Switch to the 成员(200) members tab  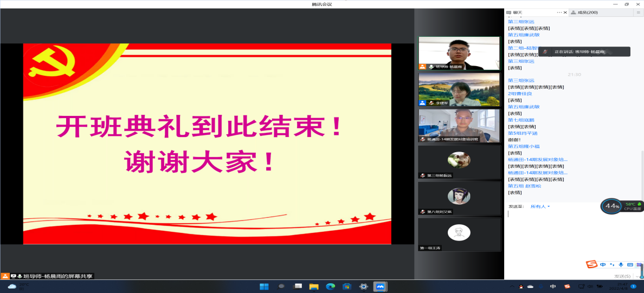click(x=587, y=12)
